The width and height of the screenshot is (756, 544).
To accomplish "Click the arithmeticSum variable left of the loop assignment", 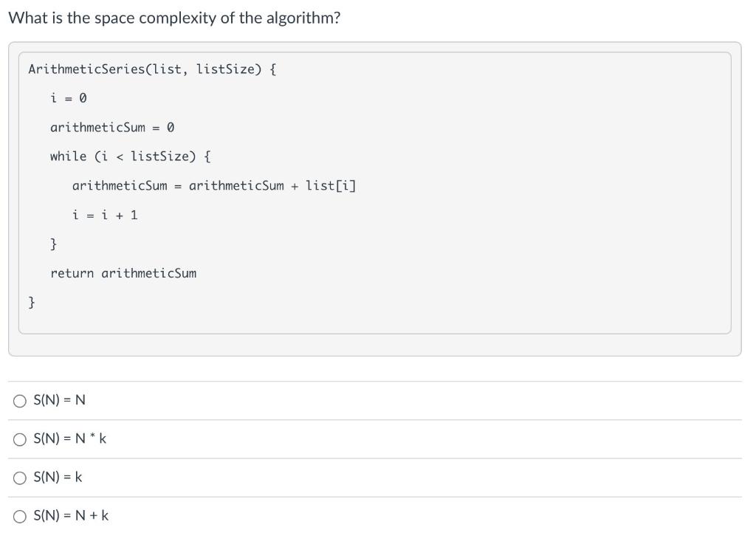I will click(x=120, y=185).
